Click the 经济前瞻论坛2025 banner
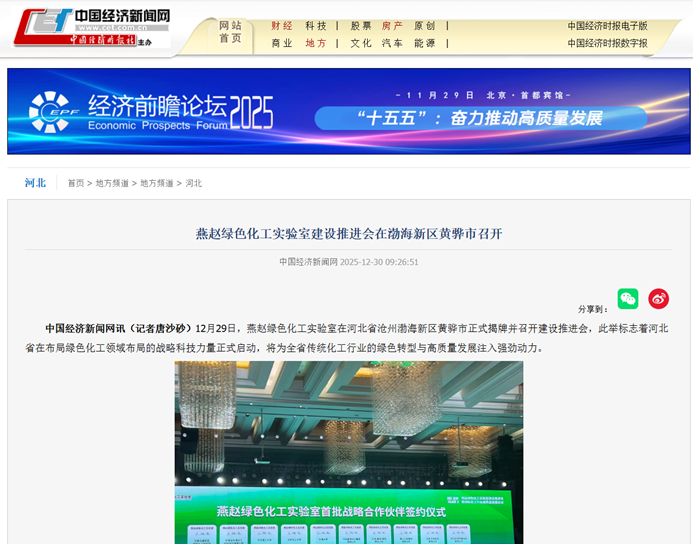Viewport: 693px width, 544px height. 349,111
